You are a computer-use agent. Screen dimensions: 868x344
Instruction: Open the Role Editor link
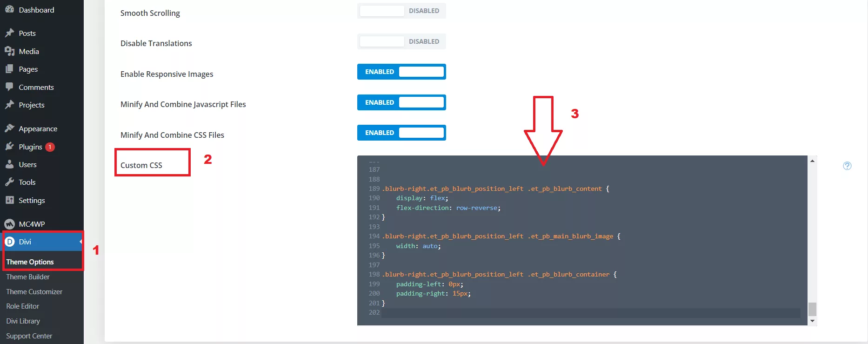[22, 306]
